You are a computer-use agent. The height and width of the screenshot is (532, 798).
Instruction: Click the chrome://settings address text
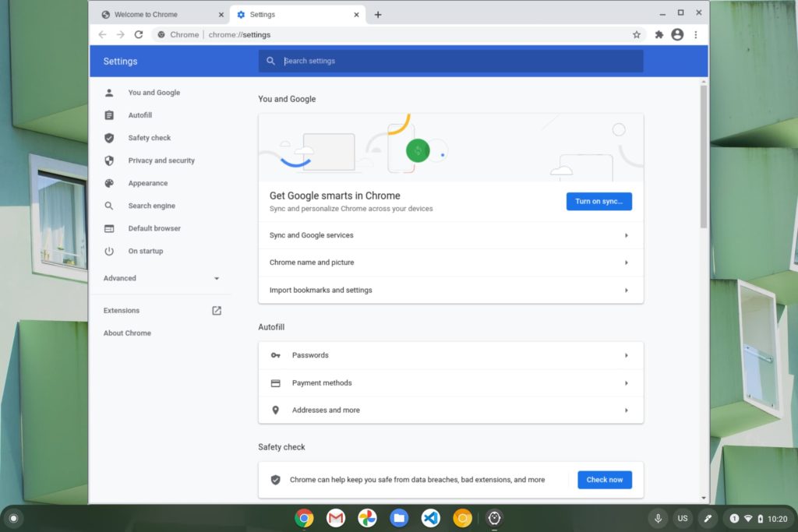click(239, 34)
